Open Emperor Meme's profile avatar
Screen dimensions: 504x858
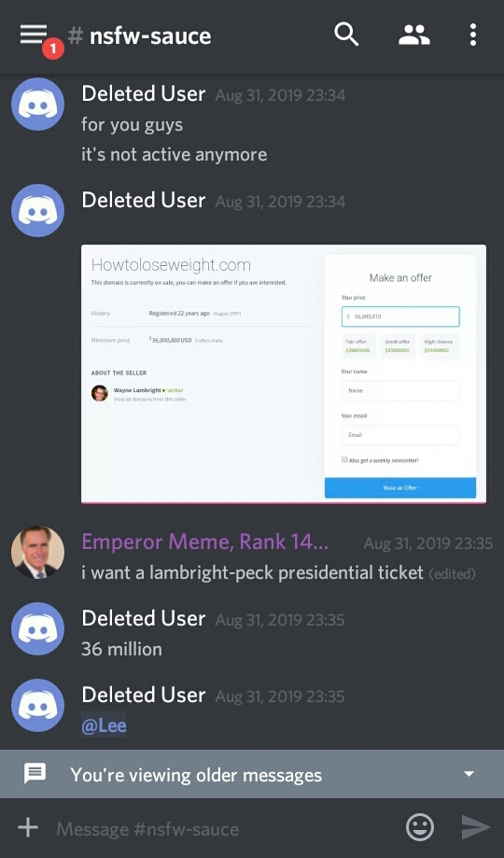[x=37, y=553]
